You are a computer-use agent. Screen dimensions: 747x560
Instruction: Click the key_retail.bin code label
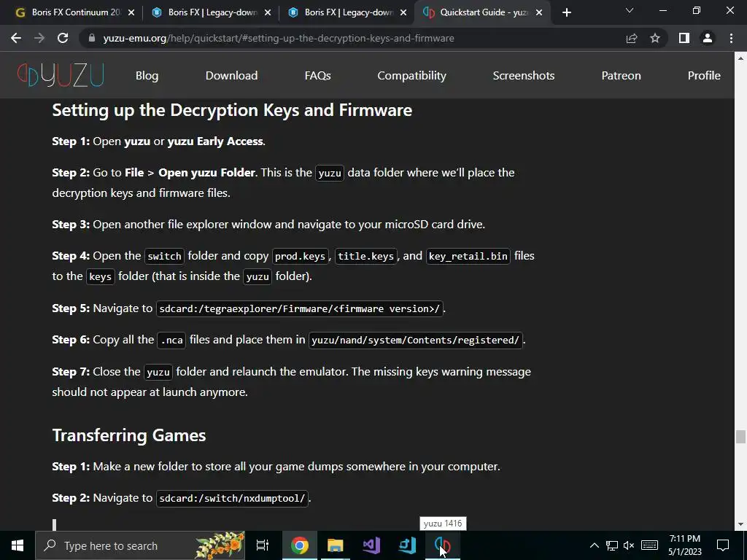coord(468,256)
